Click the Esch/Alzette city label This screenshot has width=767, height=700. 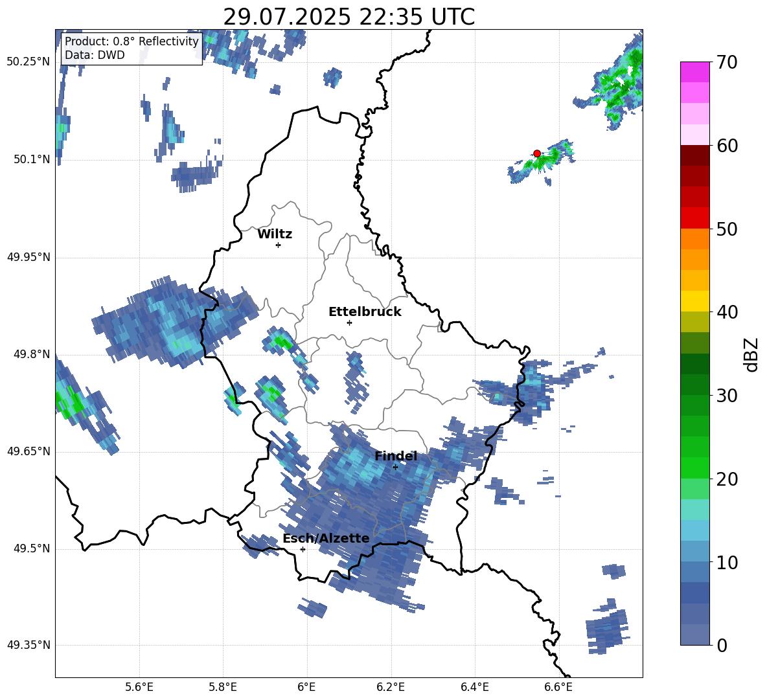click(x=326, y=538)
